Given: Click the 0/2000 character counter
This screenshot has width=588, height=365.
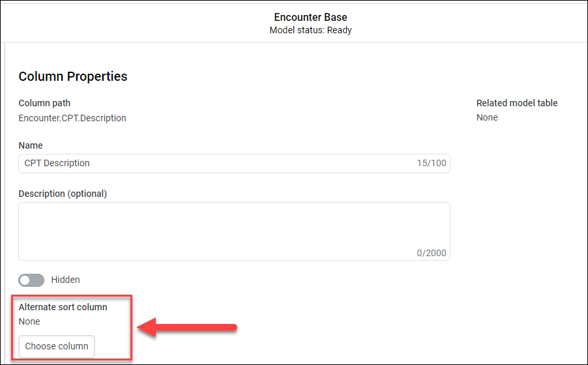Looking at the screenshot, I should tap(432, 253).
